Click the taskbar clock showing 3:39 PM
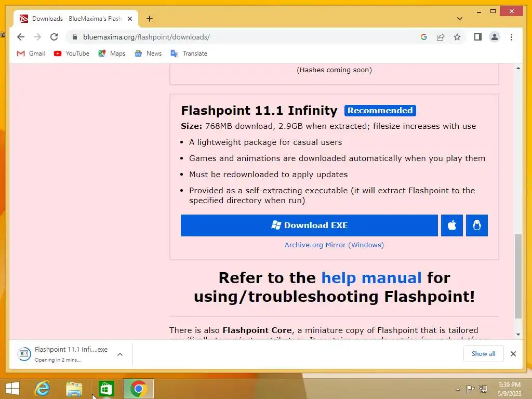 pyautogui.click(x=509, y=389)
